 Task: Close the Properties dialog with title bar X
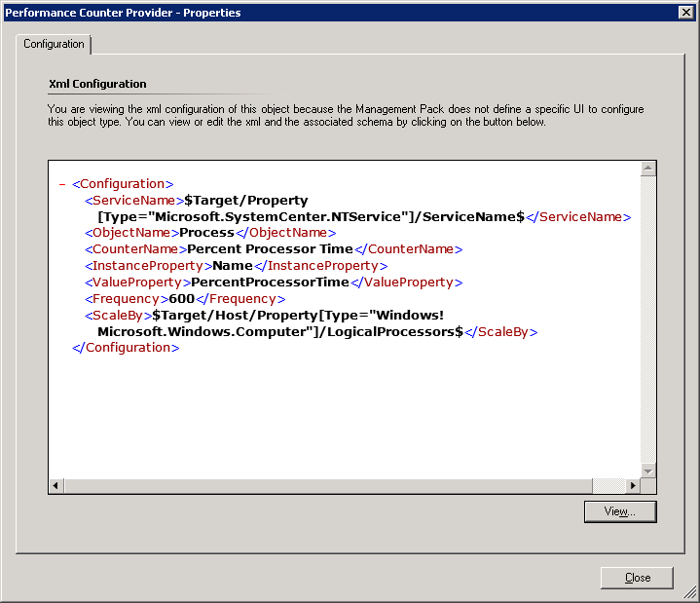684,12
